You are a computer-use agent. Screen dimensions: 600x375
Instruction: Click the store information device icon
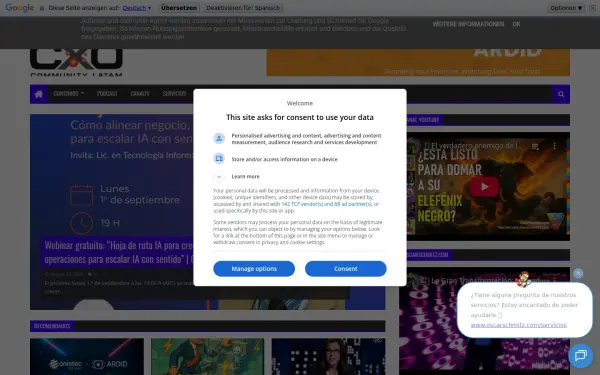point(219,158)
